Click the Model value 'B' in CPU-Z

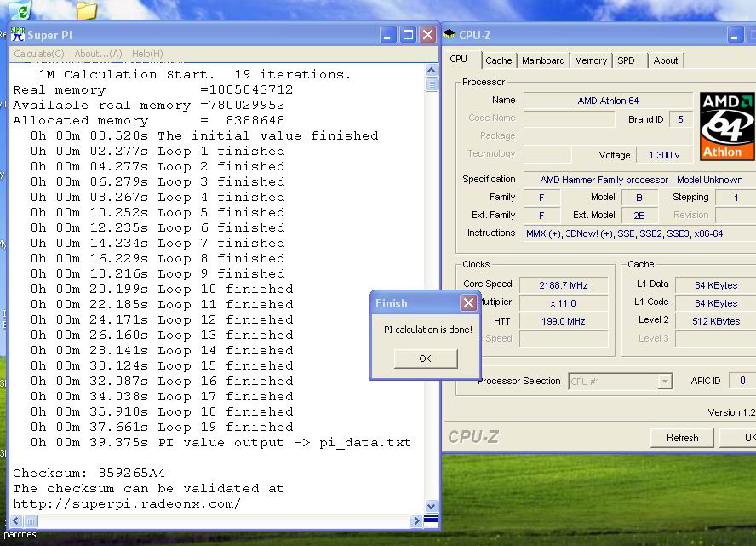pos(639,198)
